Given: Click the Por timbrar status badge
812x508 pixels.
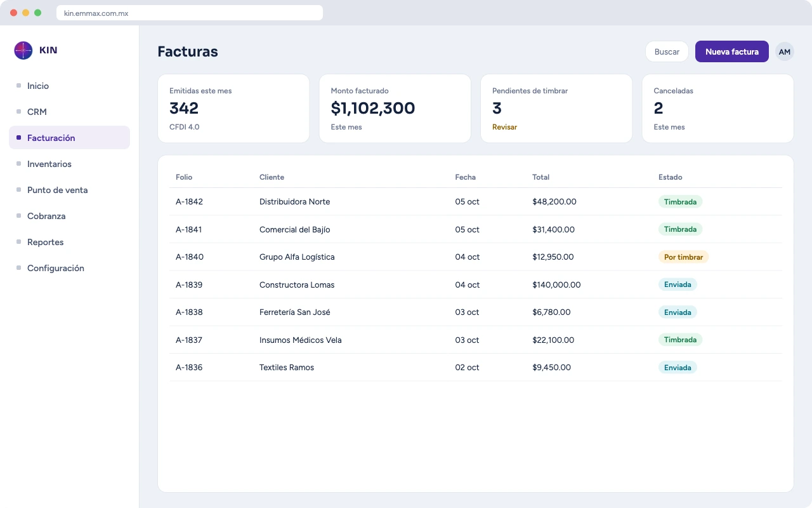Looking at the screenshot, I should (x=683, y=257).
